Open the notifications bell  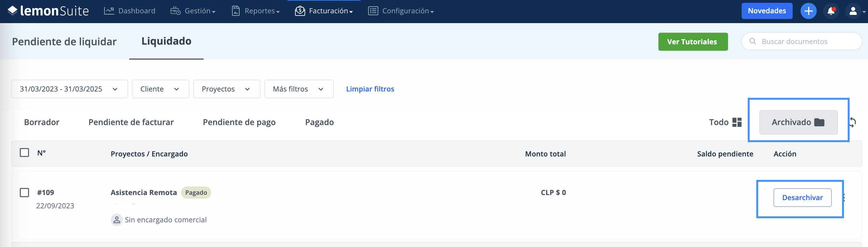pyautogui.click(x=831, y=11)
